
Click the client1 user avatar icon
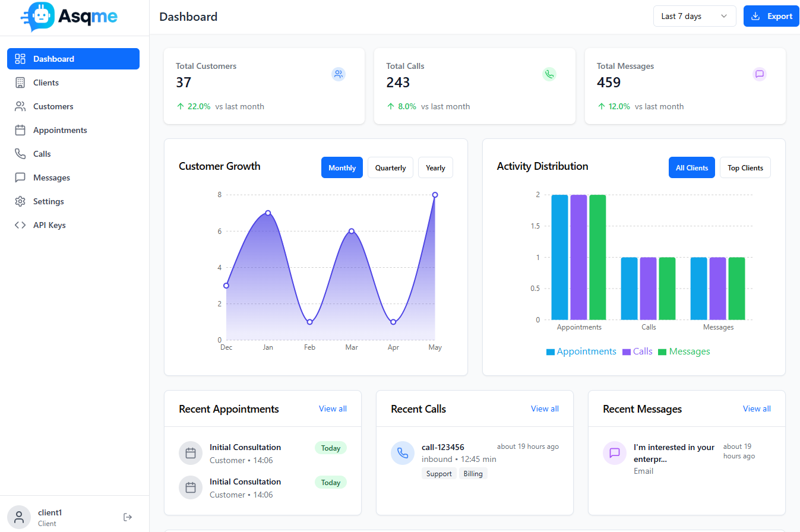pyautogui.click(x=19, y=517)
